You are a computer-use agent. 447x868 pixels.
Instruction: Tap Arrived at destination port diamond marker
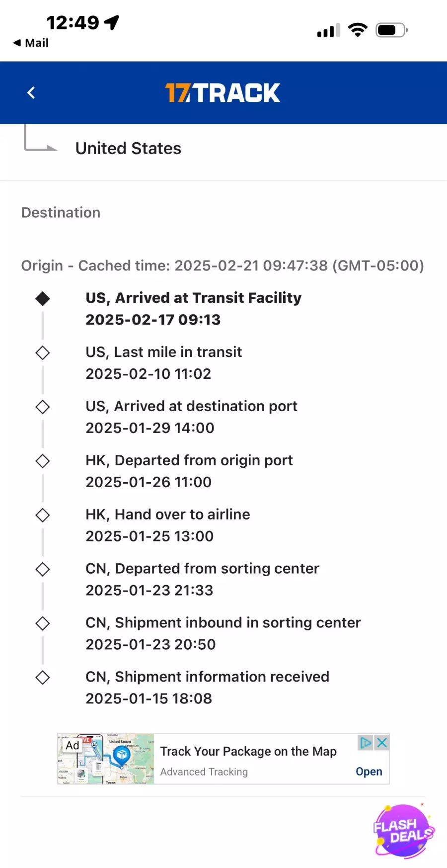[43, 407]
